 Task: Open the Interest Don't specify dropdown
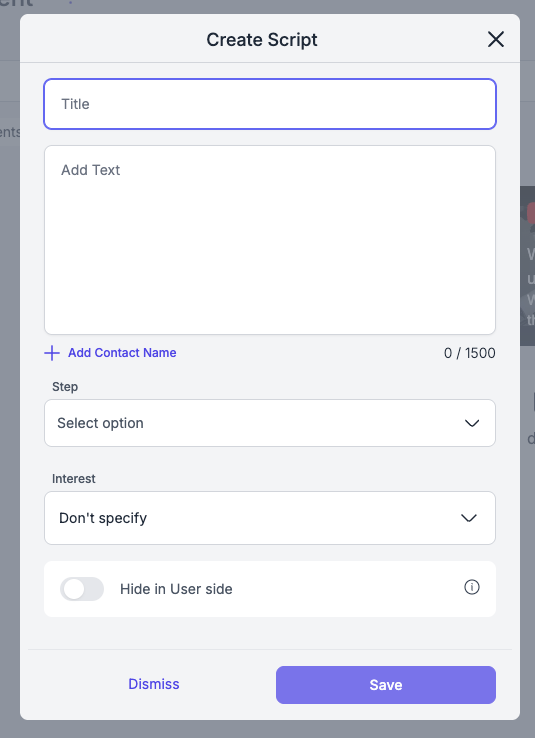click(270, 518)
